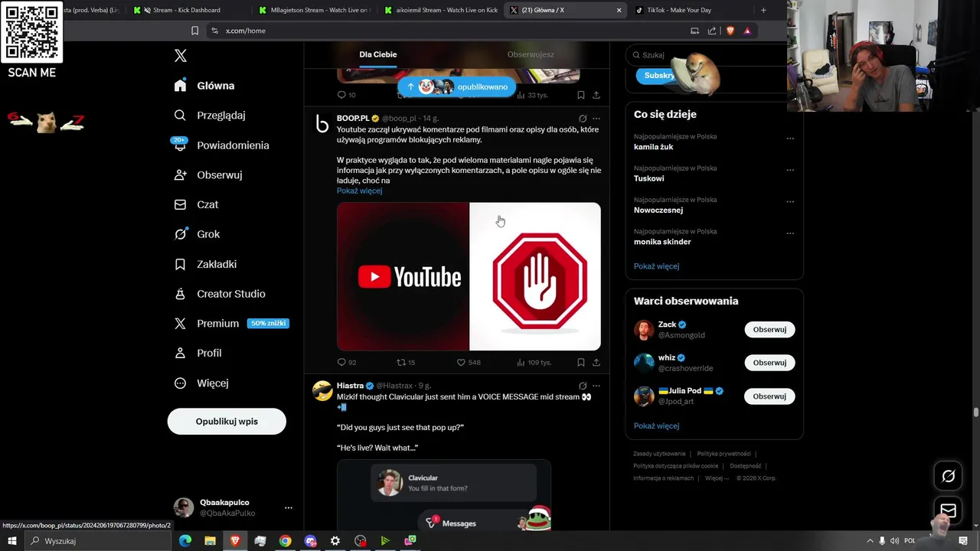Switch to Obserwujesz tab
The height and width of the screenshot is (551, 980).
tap(531, 54)
